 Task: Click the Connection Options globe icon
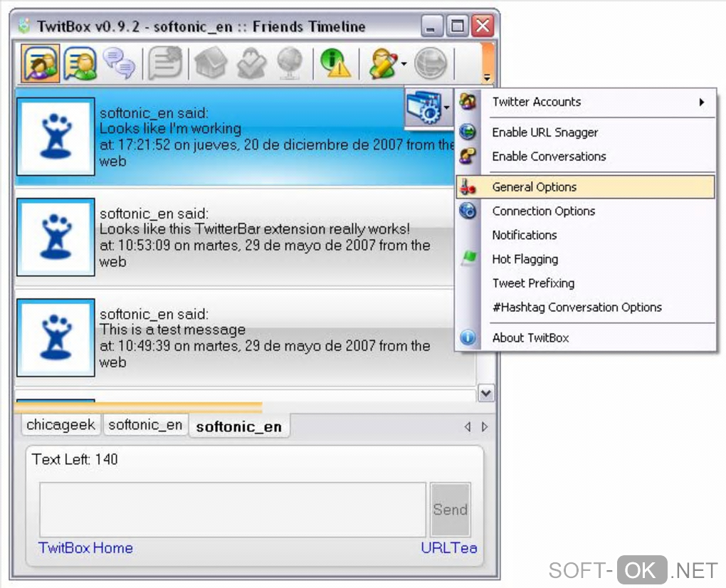(468, 211)
